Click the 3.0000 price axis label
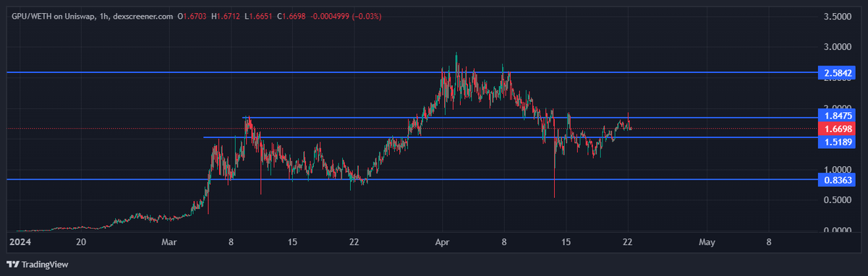Screen dimensions: 868x276 tap(838, 47)
